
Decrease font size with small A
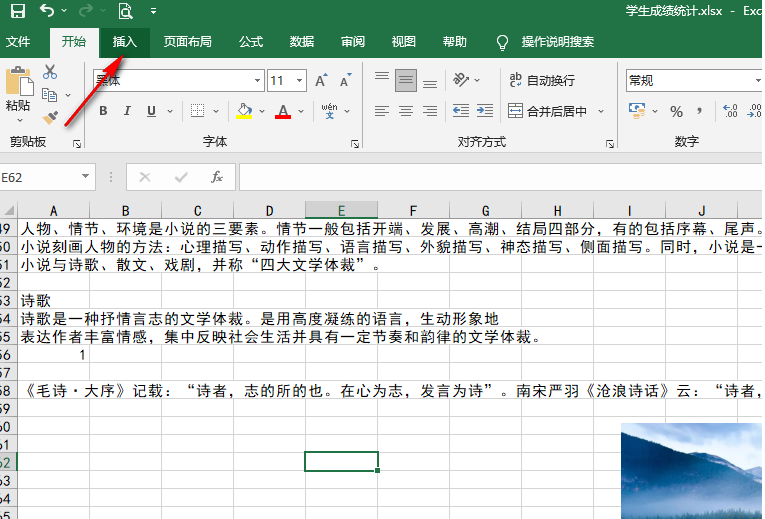coord(346,80)
